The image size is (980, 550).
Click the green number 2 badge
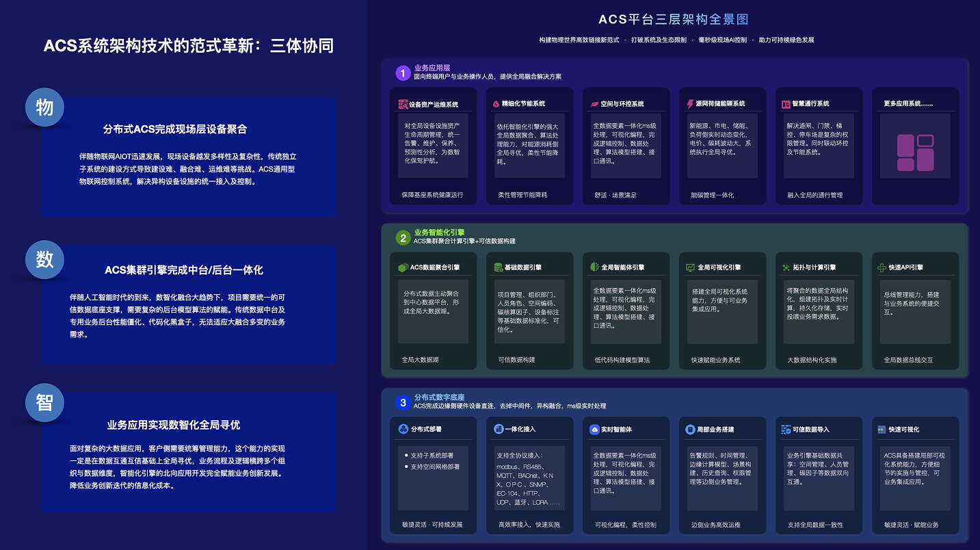tap(403, 237)
